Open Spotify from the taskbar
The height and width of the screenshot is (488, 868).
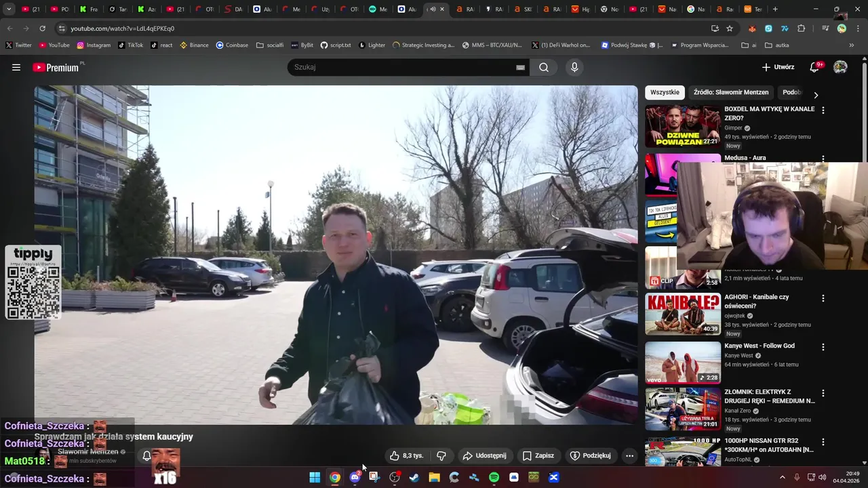pos(494,477)
